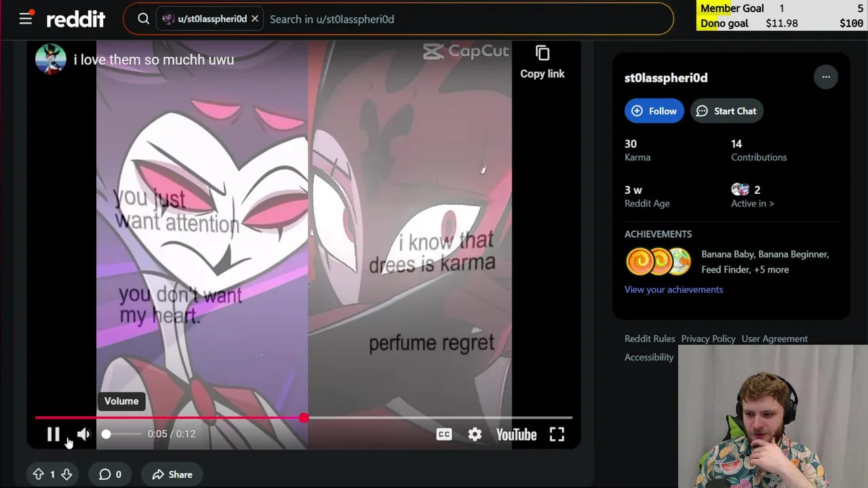Open the Reddit hamburger menu
Image resolution: width=868 pixels, height=488 pixels.
coord(26,19)
